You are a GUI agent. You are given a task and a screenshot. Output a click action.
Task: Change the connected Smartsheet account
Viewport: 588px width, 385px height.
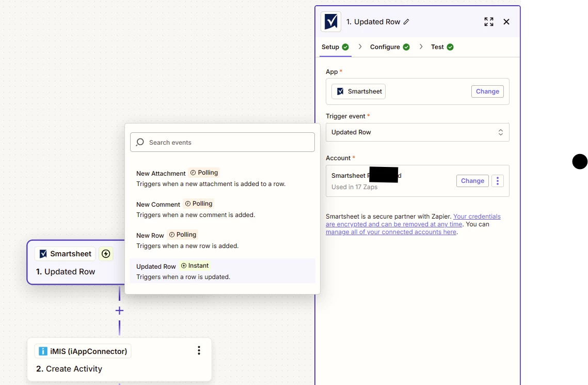point(472,181)
